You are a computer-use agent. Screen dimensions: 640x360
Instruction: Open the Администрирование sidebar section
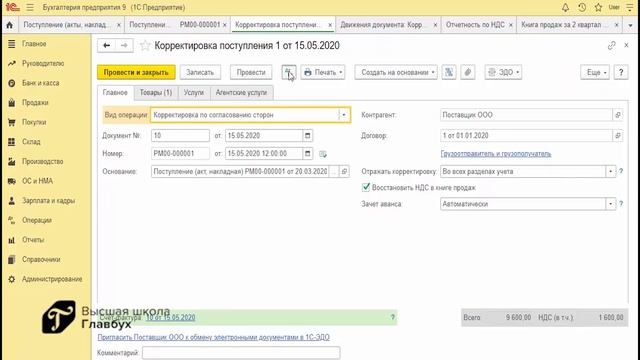pyautogui.click(x=52, y=279)
